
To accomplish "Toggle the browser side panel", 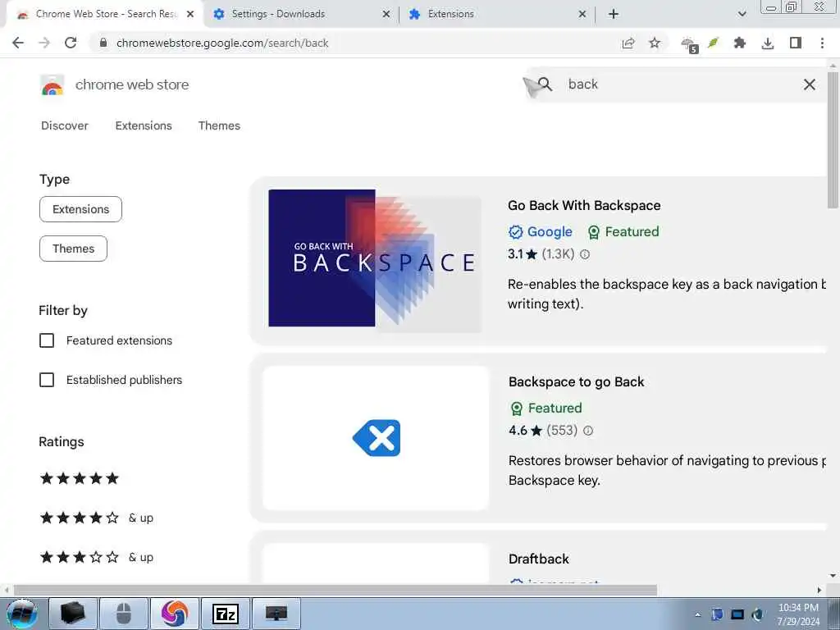I will [x=796, y=43].
